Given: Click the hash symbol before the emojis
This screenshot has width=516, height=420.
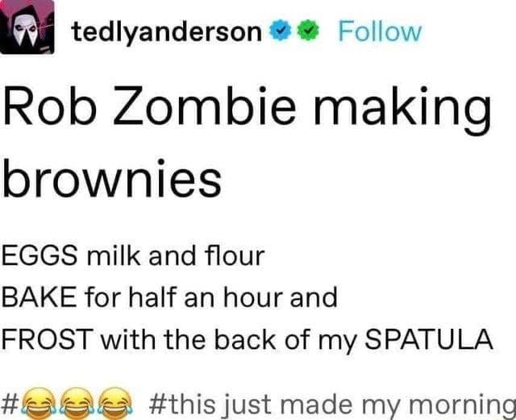Looking at the screenshot, I should 10,404.
